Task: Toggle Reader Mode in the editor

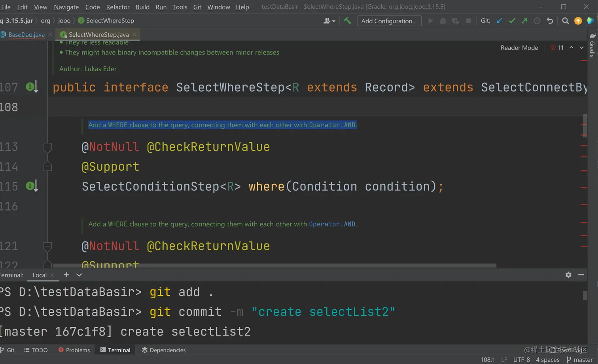Action: (x=519, y=48)
